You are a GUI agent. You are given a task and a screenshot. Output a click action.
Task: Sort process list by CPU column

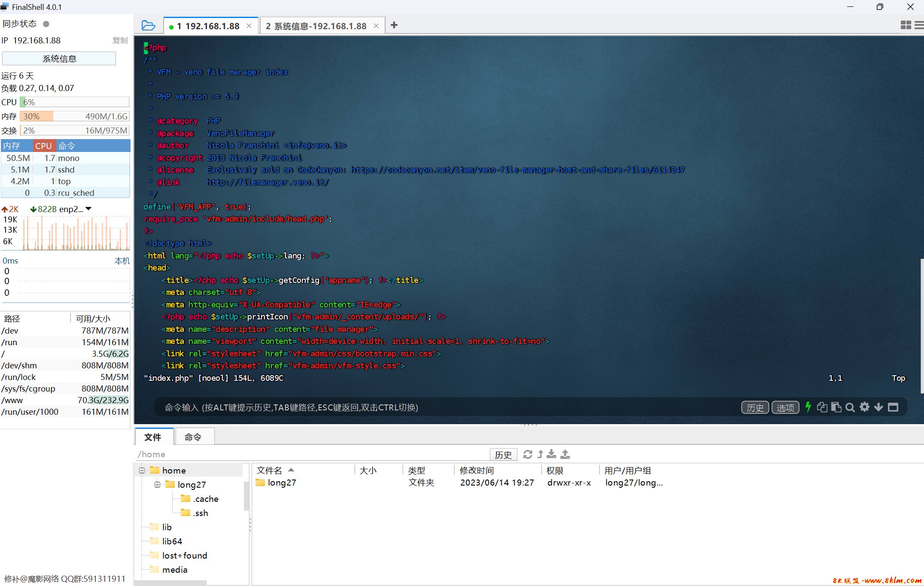(44, 146)
